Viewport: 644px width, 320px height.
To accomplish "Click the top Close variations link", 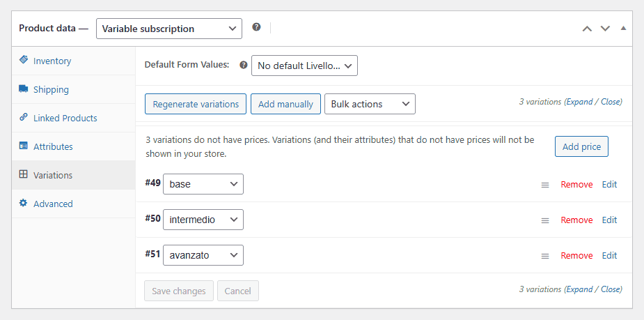I will (x=611, y=102).
